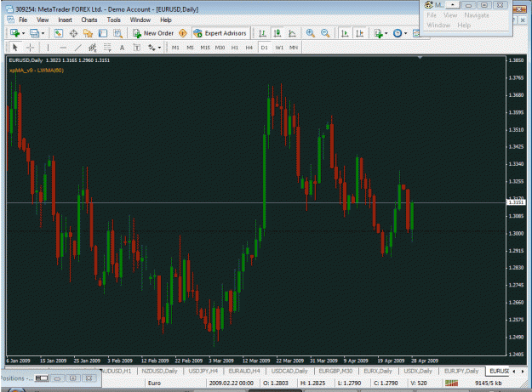532x392 pixels.
Task: Open the File menu
Action: (x=23, y=20)
